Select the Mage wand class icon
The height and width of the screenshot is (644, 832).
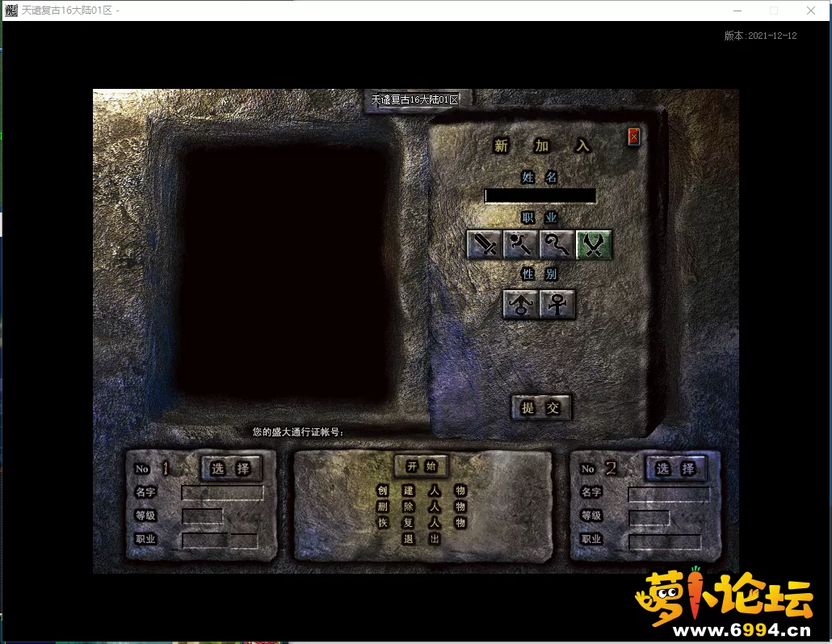(x=520, y=245)
